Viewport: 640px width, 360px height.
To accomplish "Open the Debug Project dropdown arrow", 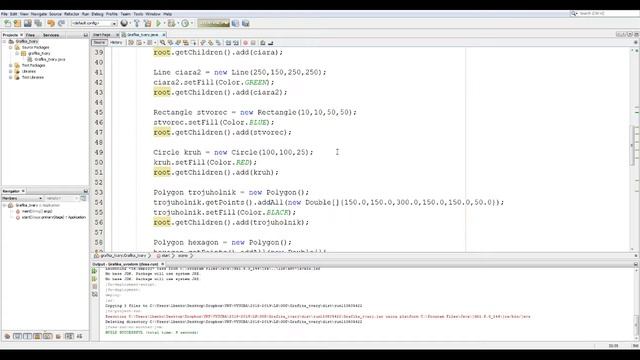I will click(178, 23).
